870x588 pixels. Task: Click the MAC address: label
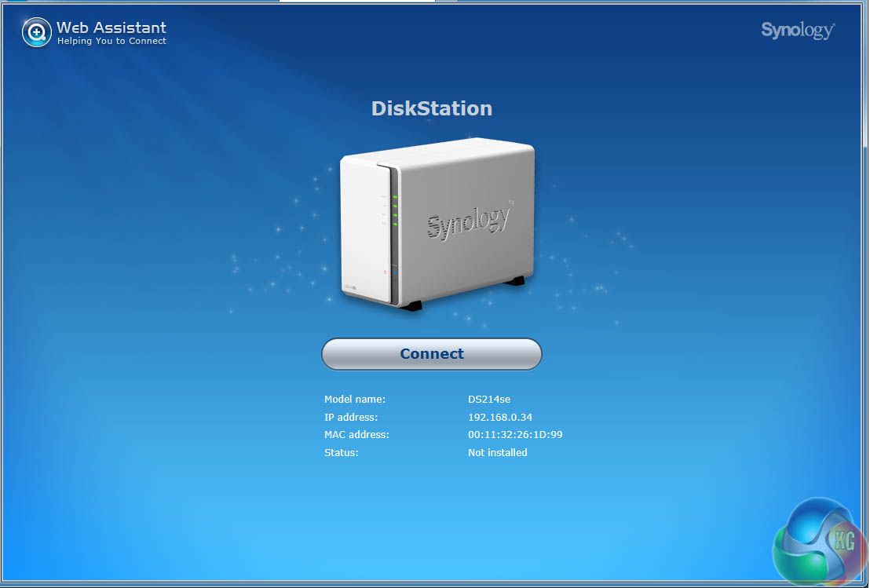pyautogui.click(x=356, y=435)
